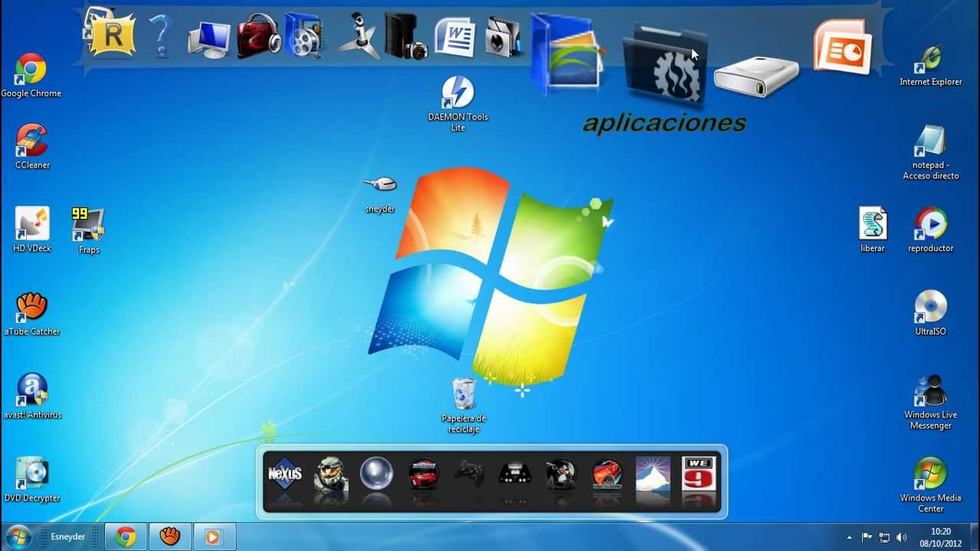
Task: Open the notepad - Acceso directo shortcut
Action: coord(931,153)
